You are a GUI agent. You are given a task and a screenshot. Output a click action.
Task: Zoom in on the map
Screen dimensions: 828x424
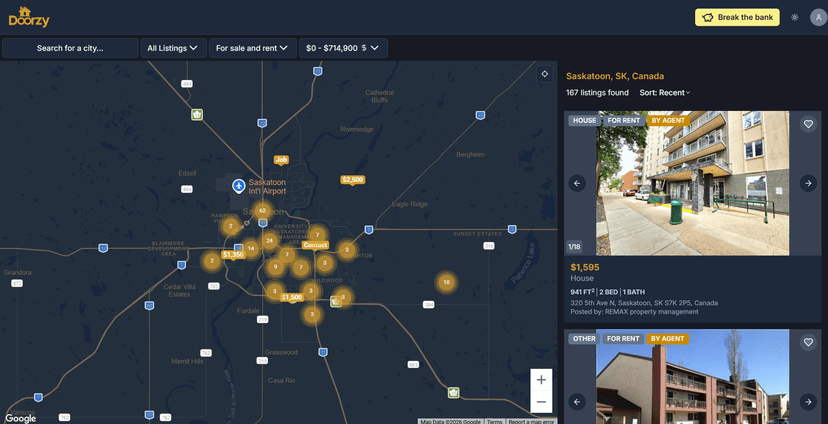(541, 380)
